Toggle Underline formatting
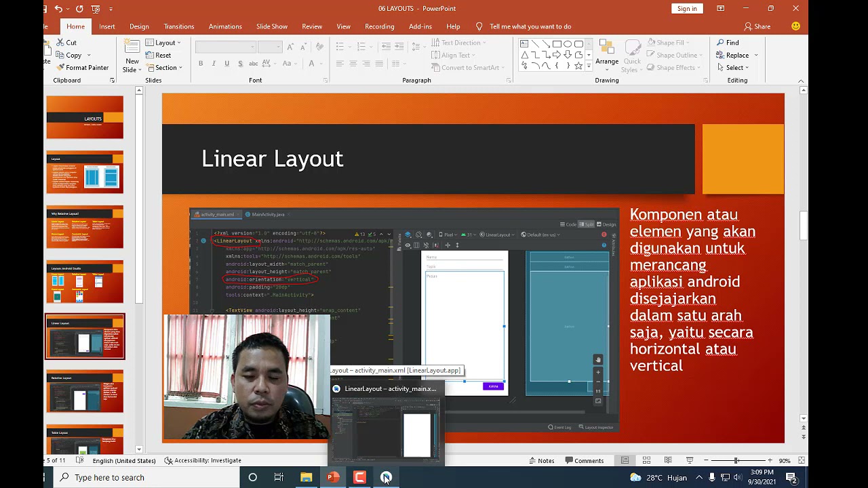 226,64
